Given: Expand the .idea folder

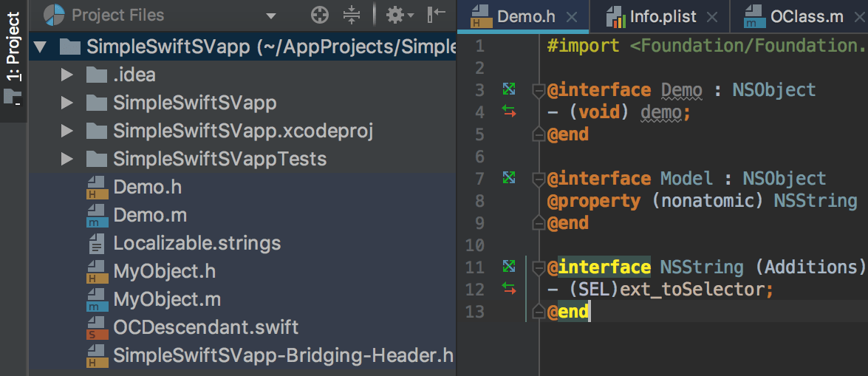Looking at the screenshot, I should click(67, 75).
